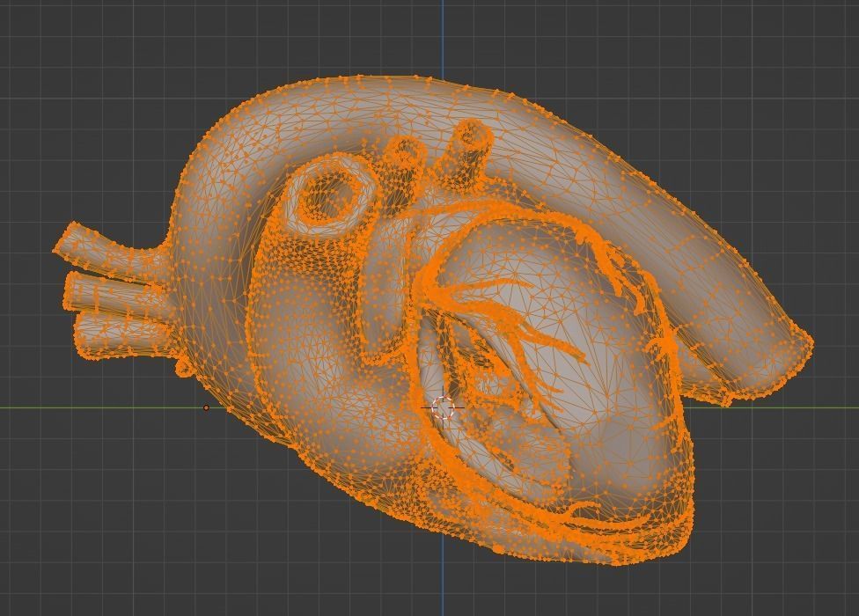Click the large circular vessel opening on the mesh
Image resolution: width=859 pixels, height=616 pixels.
330,195
